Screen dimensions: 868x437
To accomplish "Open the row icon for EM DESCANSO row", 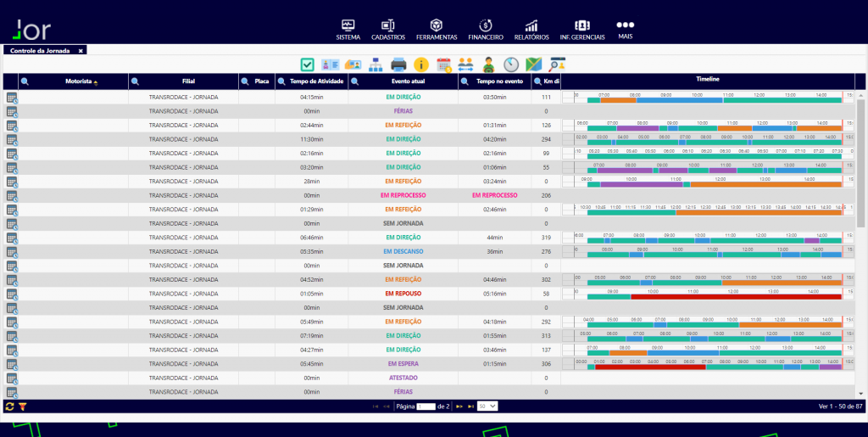I will pyautogui.click(x=12, y=251).
